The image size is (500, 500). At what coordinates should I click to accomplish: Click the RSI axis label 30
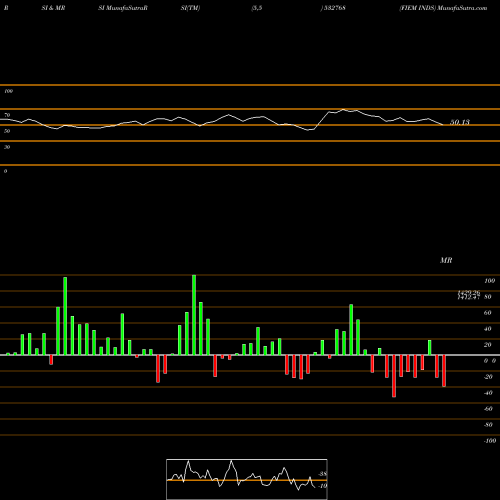click(7, 147)
